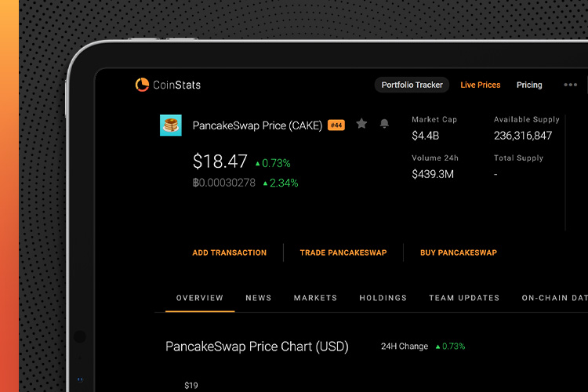Click the 24H Change 0.73% value
The height and width of the screenshot is (392, 588).
pyautogui.click(x=450, y=347)
